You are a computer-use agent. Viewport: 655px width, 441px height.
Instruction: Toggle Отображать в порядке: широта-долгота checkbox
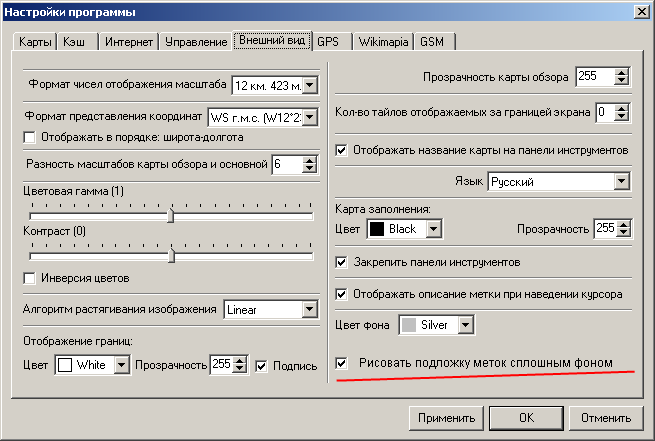tap(29, 136)
